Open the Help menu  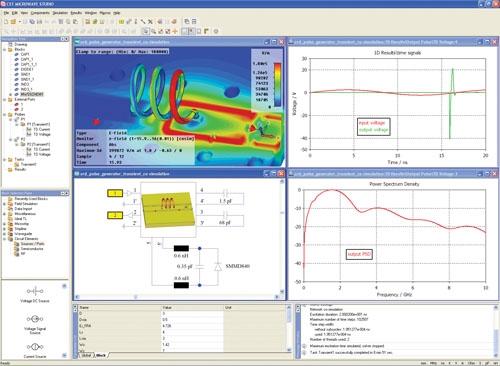tap(117, 13)
